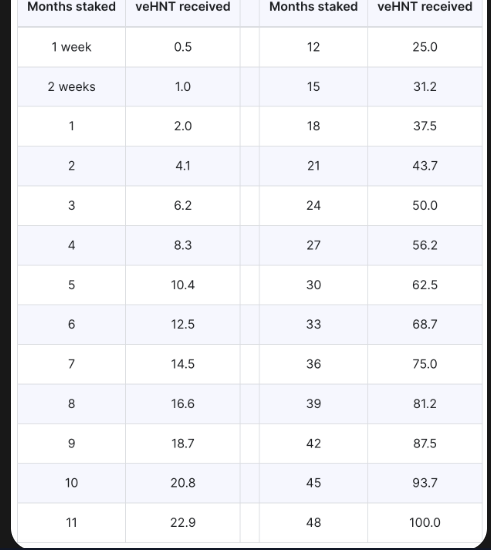Click the left 'Months staked' column header

(72, 7)
